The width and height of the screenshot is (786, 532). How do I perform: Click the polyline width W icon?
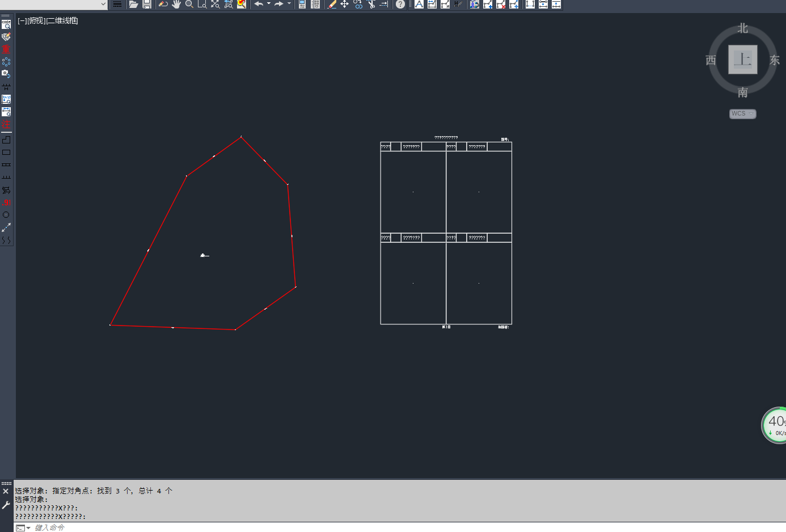pos(458,4)
